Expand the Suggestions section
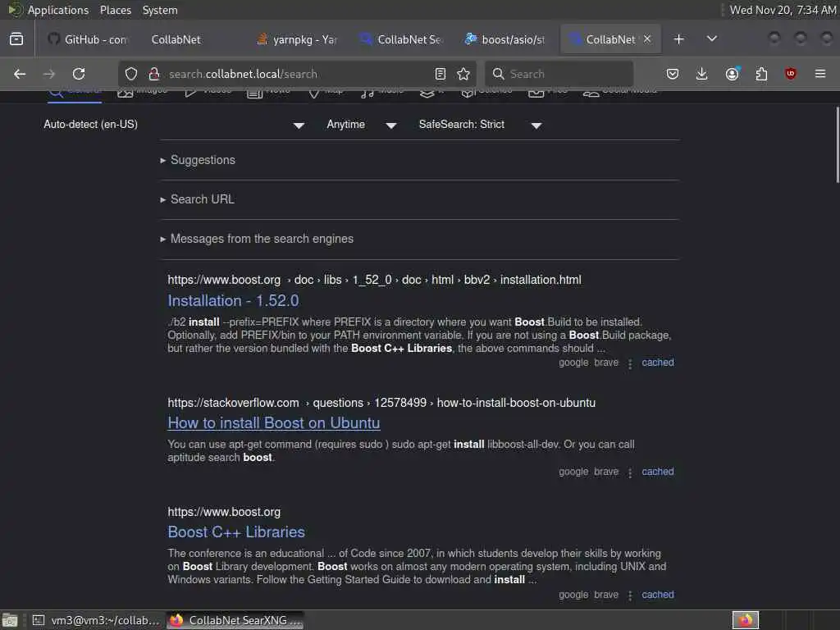Viewport: 840px width, 630px height. click(203, 160)
